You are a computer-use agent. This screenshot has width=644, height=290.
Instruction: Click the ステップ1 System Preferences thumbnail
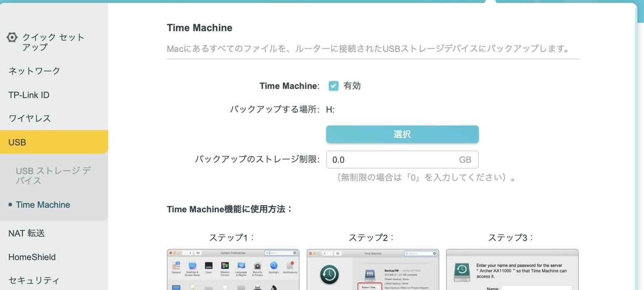click(233, 269)
